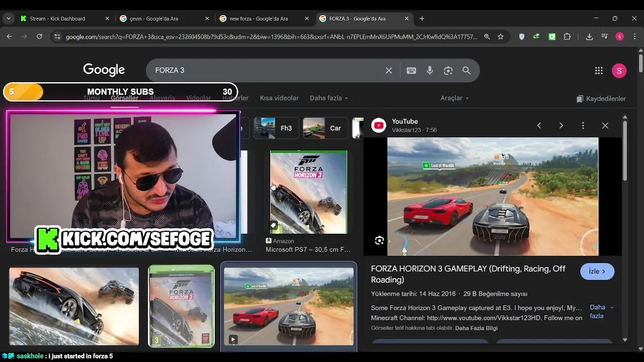Image resolution: width=644 pixels, height=362 pixels.
Task: Submit search with the magnifier icon
Action: [466, 70]
